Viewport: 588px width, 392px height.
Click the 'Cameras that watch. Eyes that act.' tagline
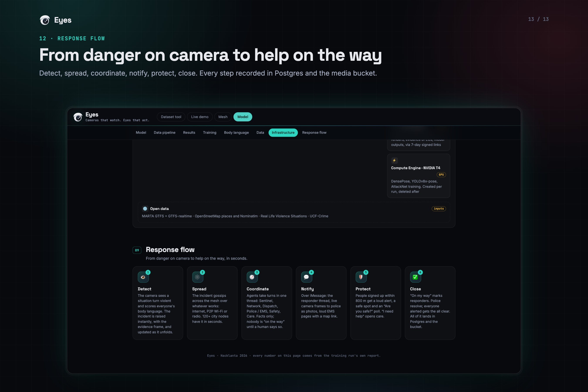pyautogui.click(x=117, y=120)
